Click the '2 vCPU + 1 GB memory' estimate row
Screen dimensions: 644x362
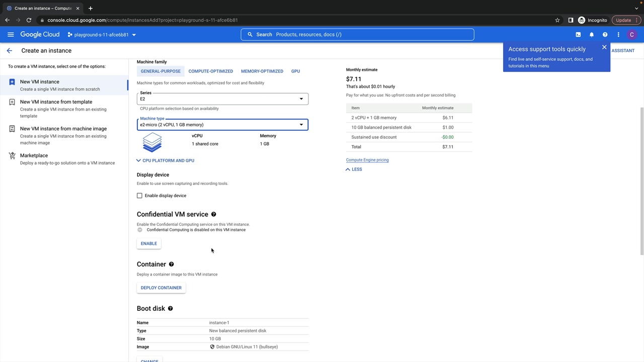[x=409, y=118]
